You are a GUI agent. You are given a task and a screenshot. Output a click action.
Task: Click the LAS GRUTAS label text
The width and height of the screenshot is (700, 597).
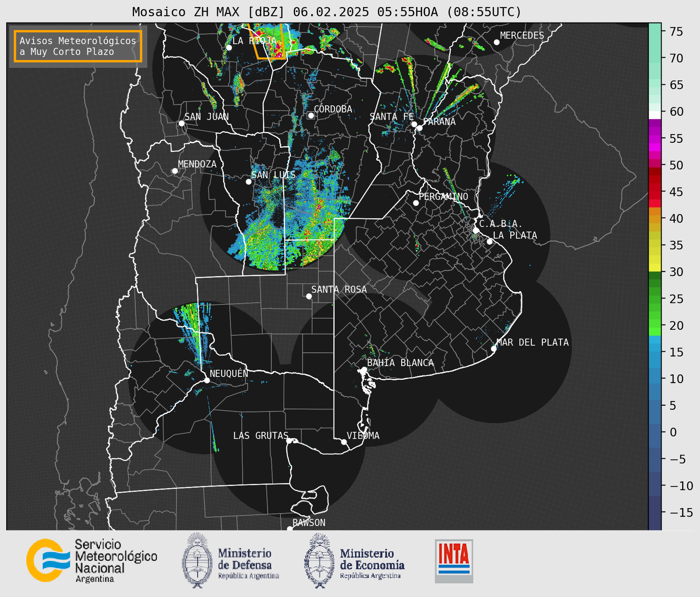coord(261,436)
